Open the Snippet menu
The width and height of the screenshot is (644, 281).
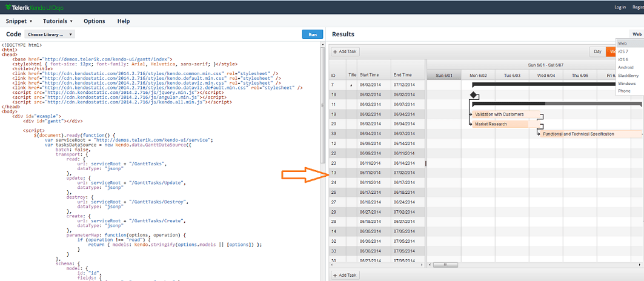[x=19, y=21]
